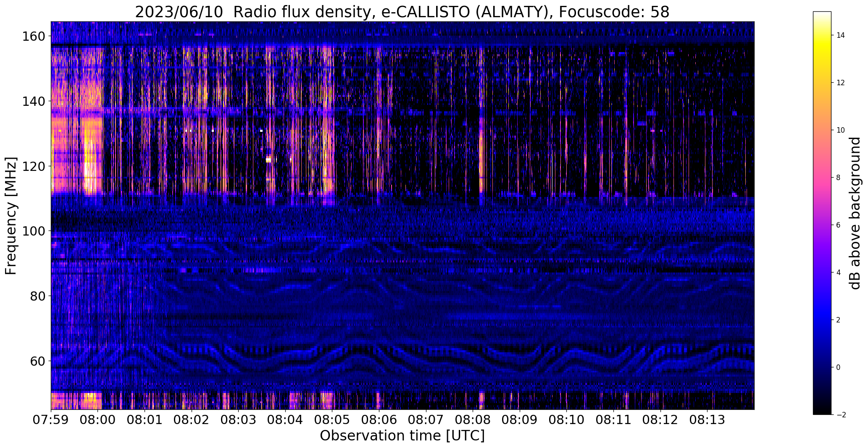The image size is (868, 448).
Task: Click the 08:11 time tick label
Action: coord(613,420)
